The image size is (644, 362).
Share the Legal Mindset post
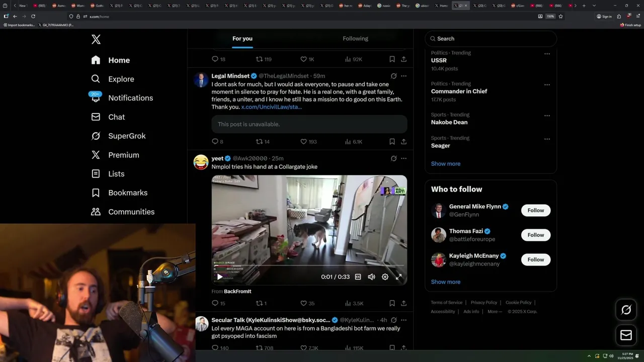404,142
